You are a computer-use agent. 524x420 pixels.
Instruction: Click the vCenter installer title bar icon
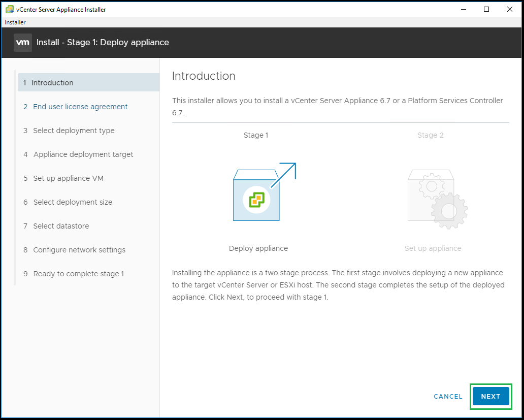pyautogui.click(x=9, y=9)
